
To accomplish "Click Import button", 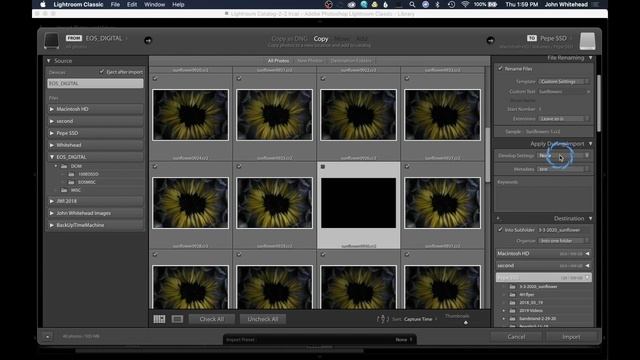I will point(571,337).
